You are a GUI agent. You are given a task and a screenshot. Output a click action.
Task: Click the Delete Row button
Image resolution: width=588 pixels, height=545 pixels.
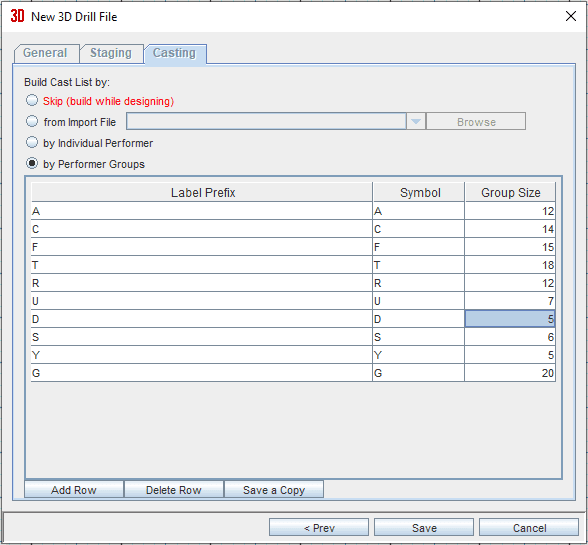pos(174,489)
